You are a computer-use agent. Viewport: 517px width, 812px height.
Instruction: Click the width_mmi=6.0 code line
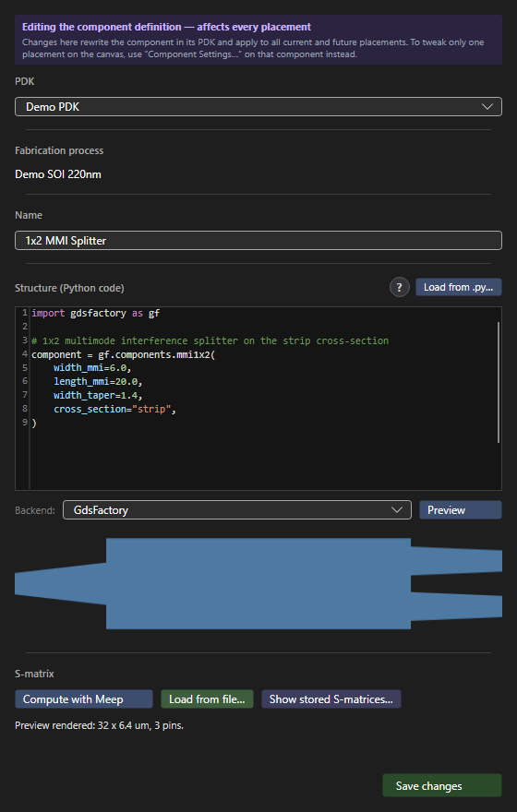(92, 367)
